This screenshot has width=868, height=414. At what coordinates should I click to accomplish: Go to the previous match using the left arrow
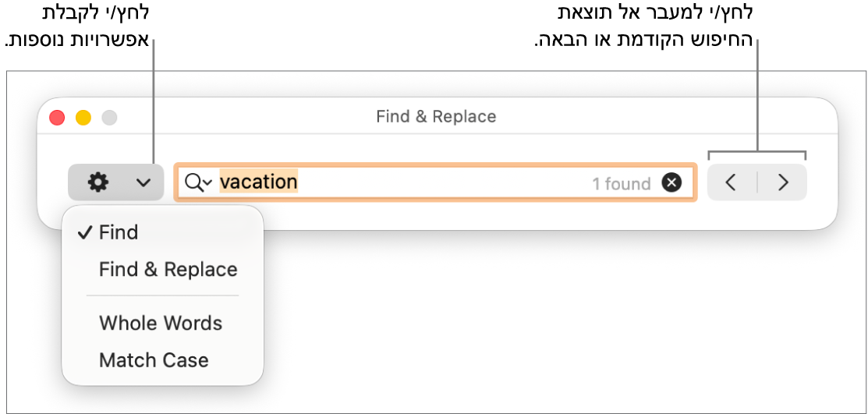pos(731,182)
